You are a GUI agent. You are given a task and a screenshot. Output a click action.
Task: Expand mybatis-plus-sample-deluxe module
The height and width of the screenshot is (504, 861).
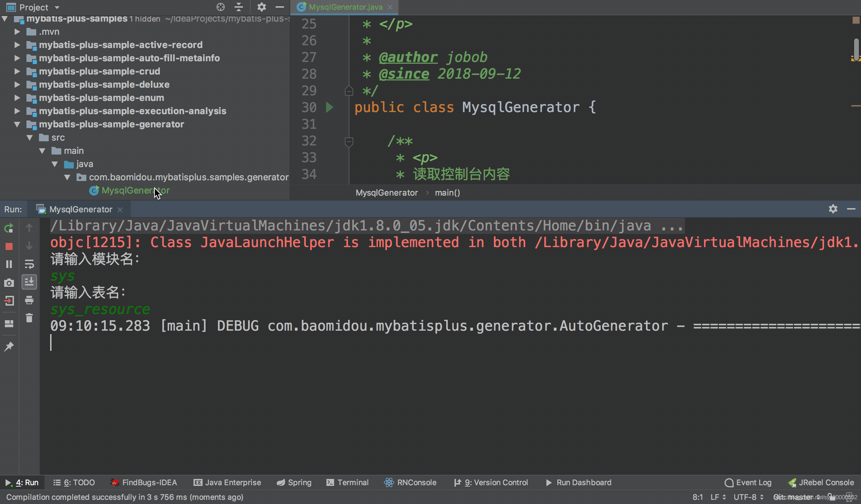click(17, 85)
